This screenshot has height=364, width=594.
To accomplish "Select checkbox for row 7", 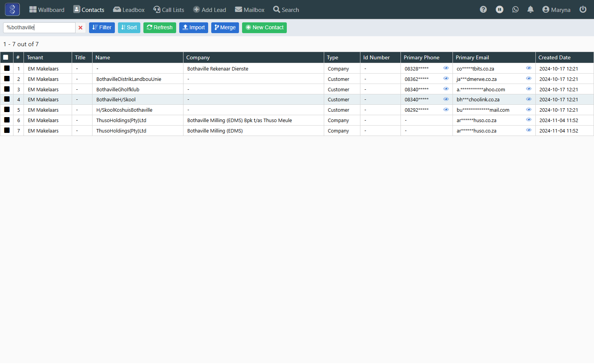I will point(7,130).
